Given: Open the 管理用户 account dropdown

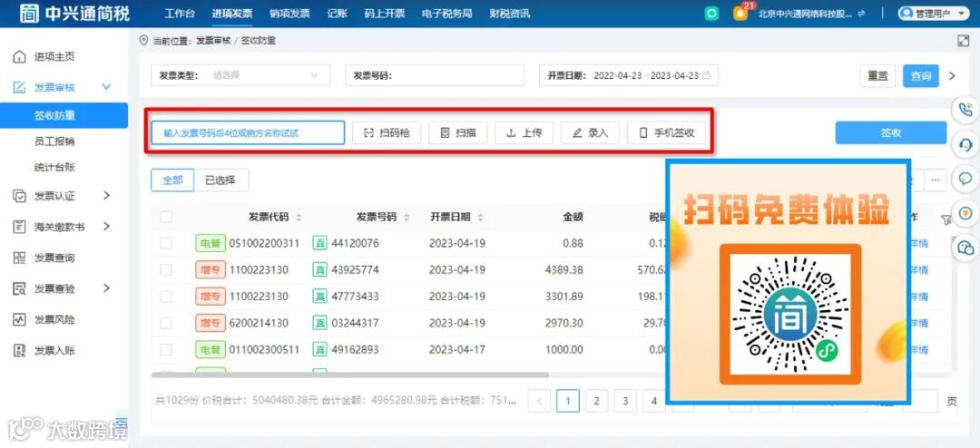Looking at the screenshot, I should point(933,14).
